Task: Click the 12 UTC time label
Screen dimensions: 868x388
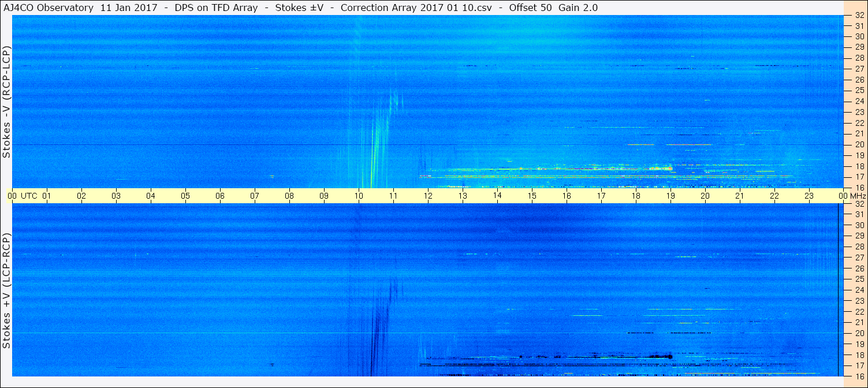Action: coord(428,196)
